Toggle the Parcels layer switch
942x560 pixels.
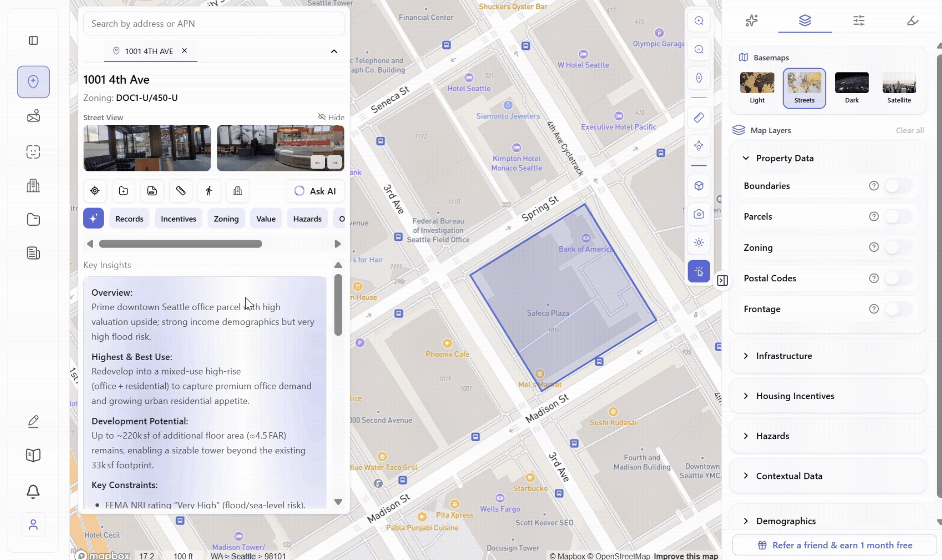point(898,217)
